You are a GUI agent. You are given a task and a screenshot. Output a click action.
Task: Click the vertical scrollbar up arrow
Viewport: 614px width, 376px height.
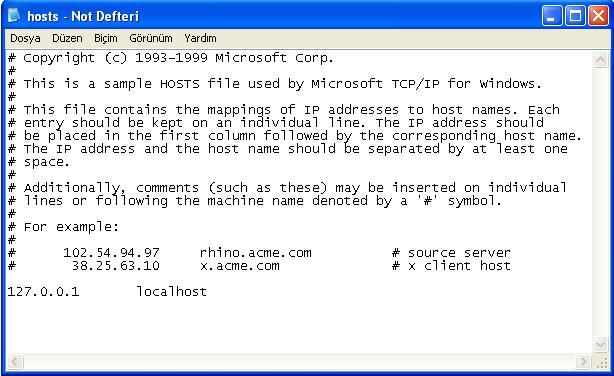[600, 60]
